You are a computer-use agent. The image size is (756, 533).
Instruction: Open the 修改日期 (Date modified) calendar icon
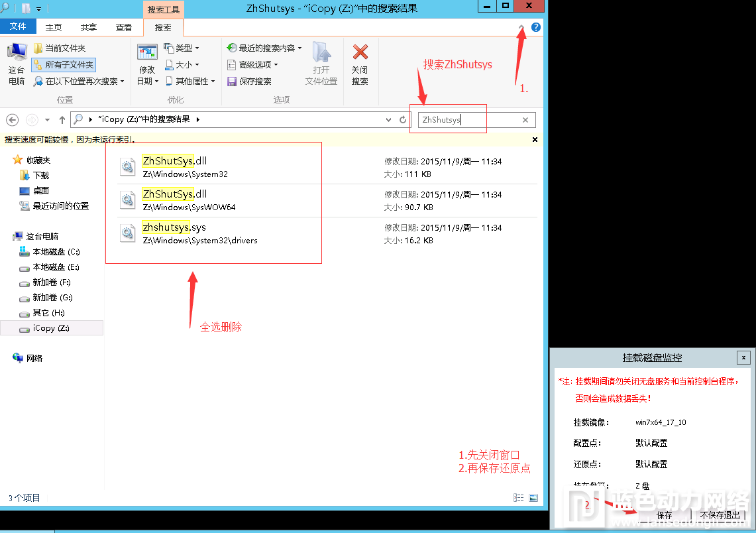pos(146,53)
